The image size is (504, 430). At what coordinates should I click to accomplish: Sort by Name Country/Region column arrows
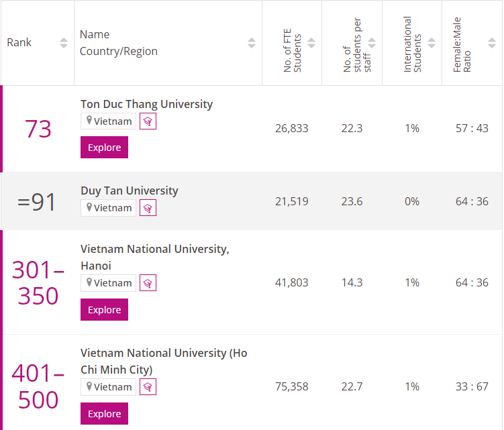click(x=252, y=43)
